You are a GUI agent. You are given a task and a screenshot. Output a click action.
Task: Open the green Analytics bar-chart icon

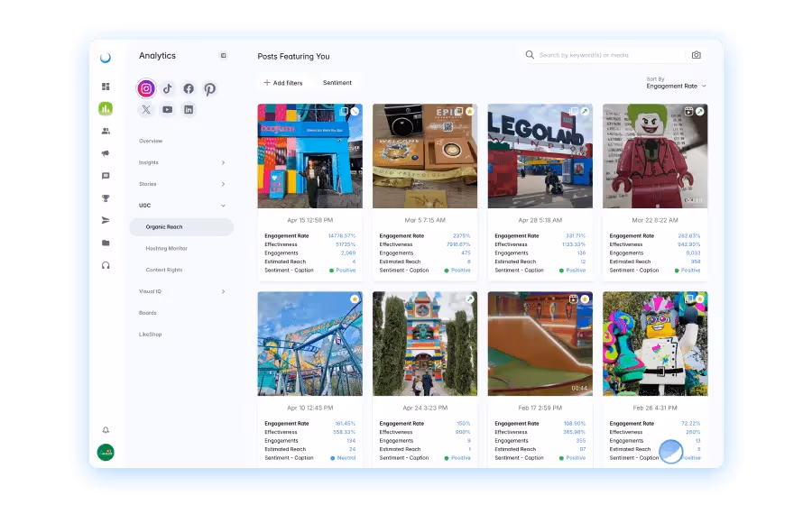[x=106, y=109]
